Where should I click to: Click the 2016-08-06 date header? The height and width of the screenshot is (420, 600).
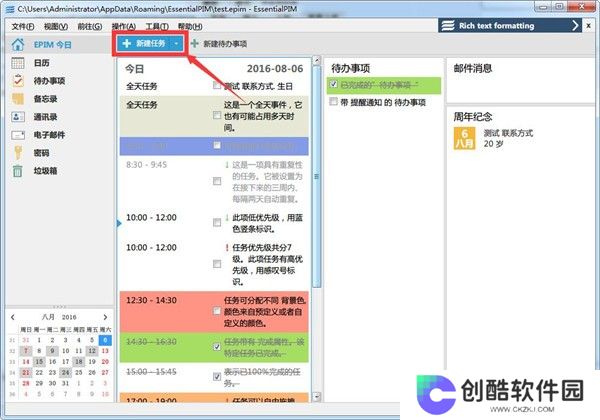point(275,68)
